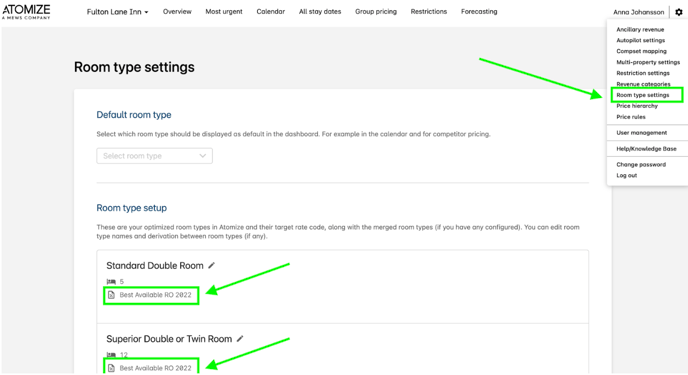This screenshot has width=688, height=375.
Task: Select Ancillary revenue from settings menu
Action: tap(640, 29)
